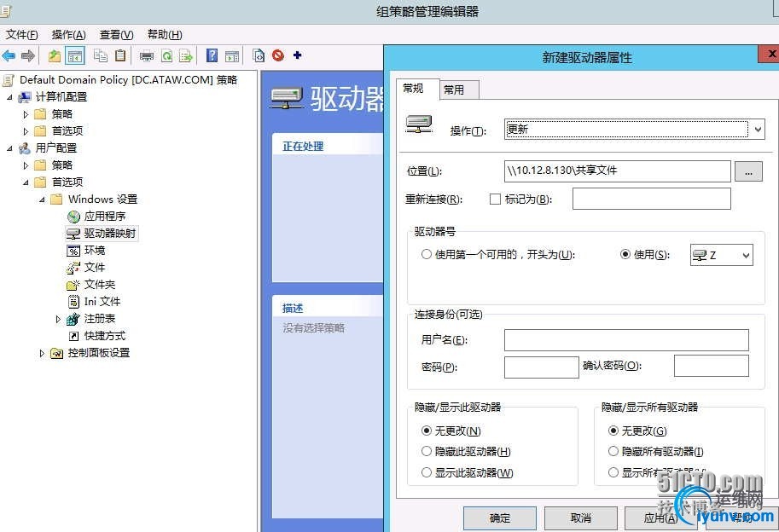Click the copy icon in the toolbar

(101, 55)
